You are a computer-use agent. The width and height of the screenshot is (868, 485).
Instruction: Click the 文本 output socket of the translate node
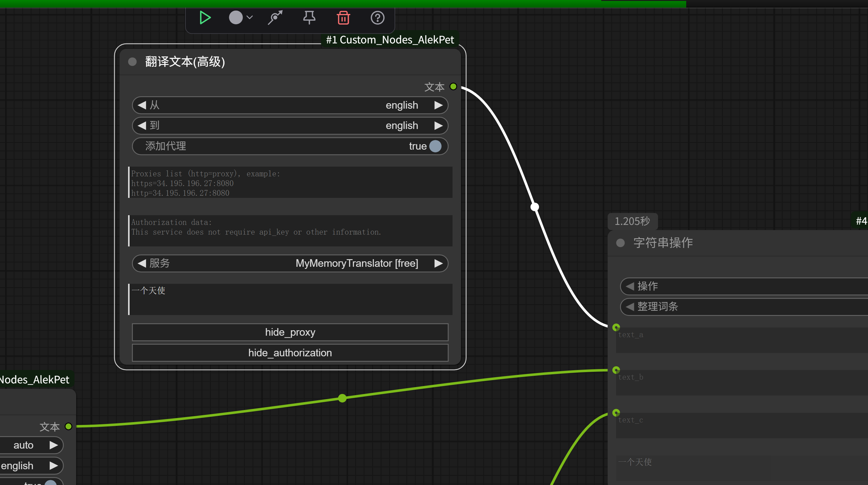[453, 86]
